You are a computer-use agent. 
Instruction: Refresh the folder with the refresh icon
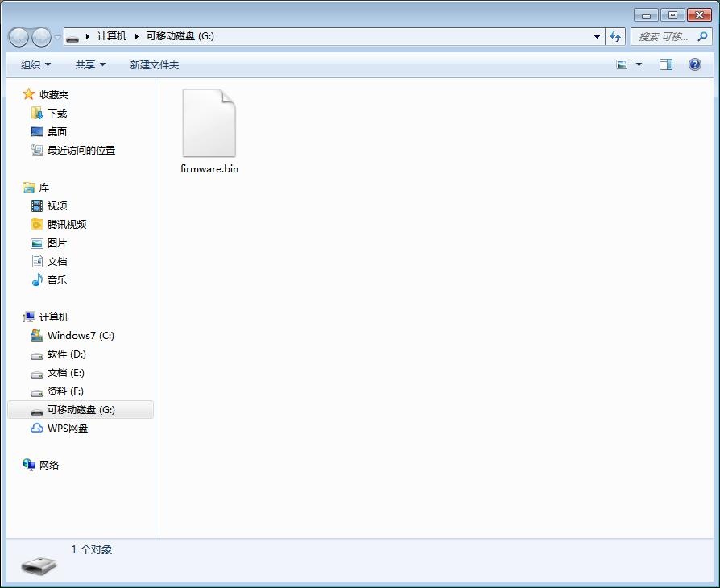(616, 37)
